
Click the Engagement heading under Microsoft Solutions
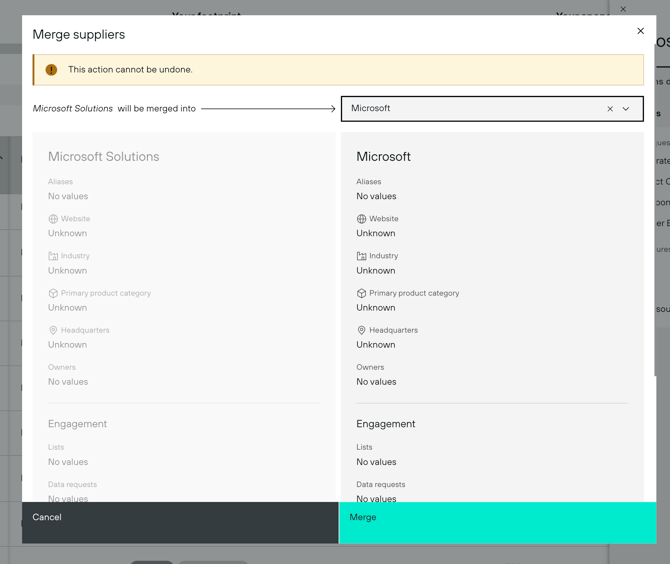(x=77, y=424)
